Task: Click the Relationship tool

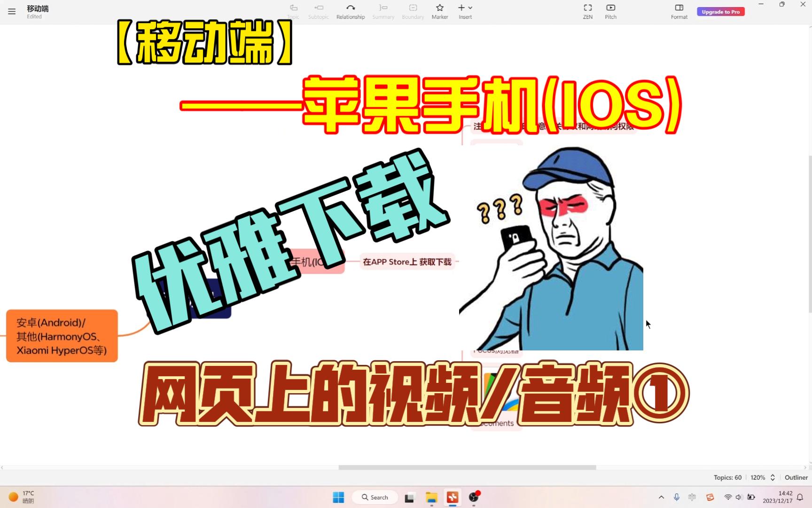Action: pos(351,12)
